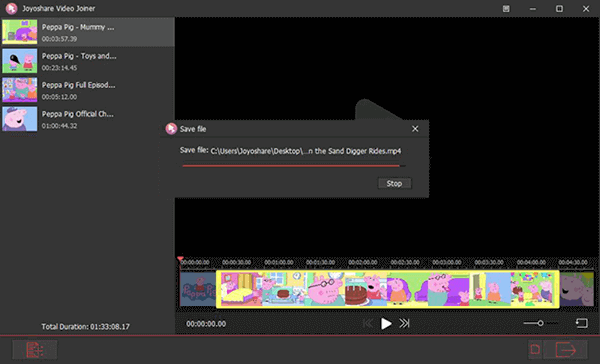600x364 pixels.
Task: Click the fit-timeline icon beside the zoom slider
Action: coord(582,323)
